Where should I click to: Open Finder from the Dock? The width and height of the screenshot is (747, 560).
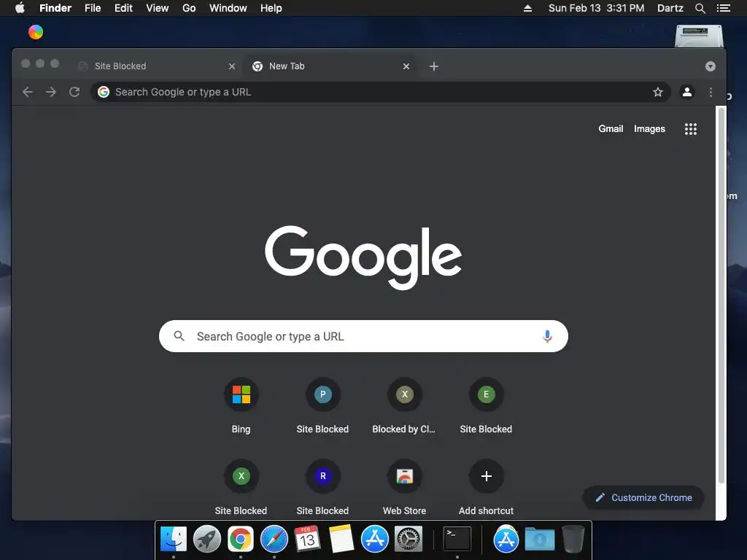click(x=174, y=539)
